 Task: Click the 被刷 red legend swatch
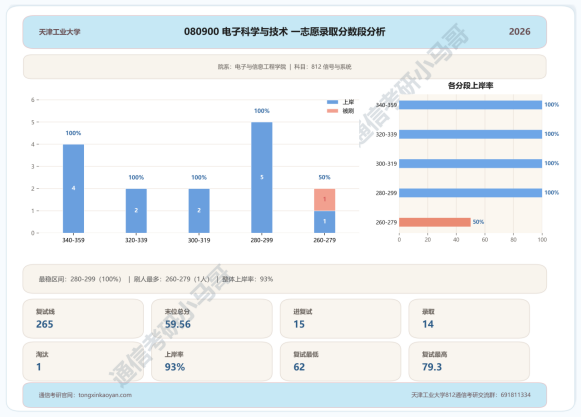click(332, 111)
